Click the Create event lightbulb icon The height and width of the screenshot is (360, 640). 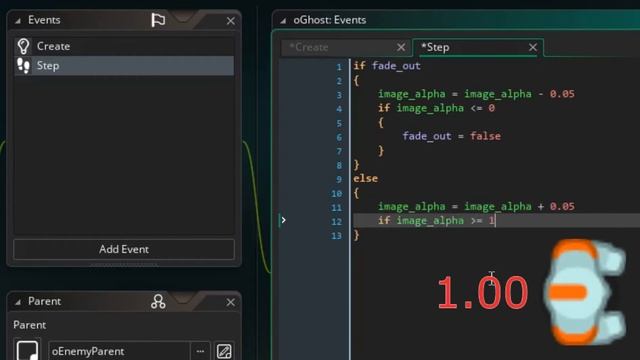point(24,47)
